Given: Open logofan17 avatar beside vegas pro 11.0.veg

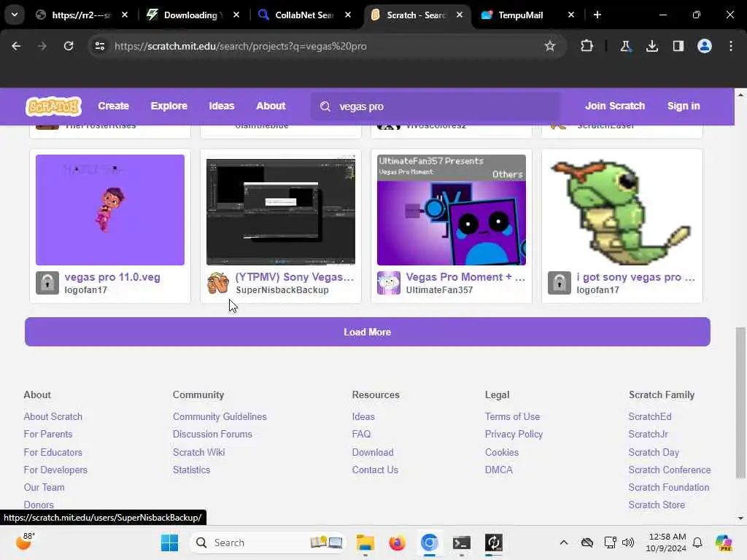Looking at the screenshot, I should (x=47, y=283).
